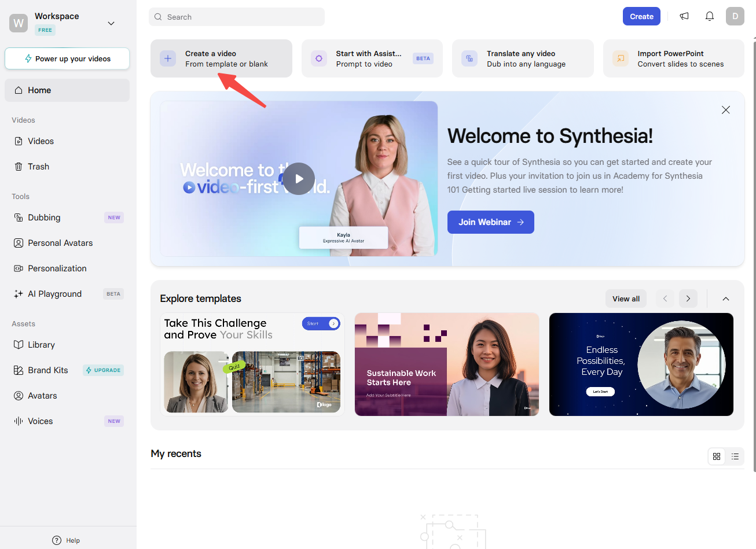Click the Import PowerPoint slide icon
The height and width of the screenshot is (549, 756).
tap(621, 58)
